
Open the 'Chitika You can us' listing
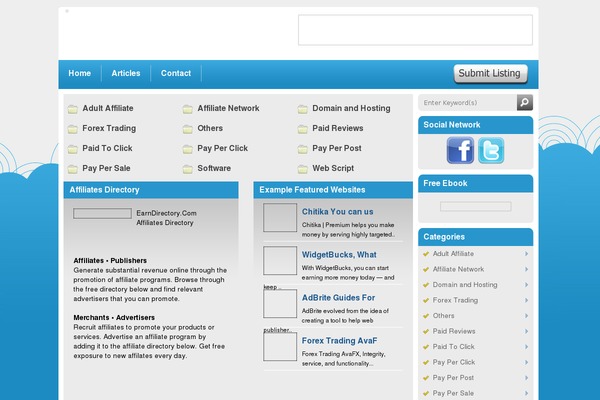click(x=338, y=212)
